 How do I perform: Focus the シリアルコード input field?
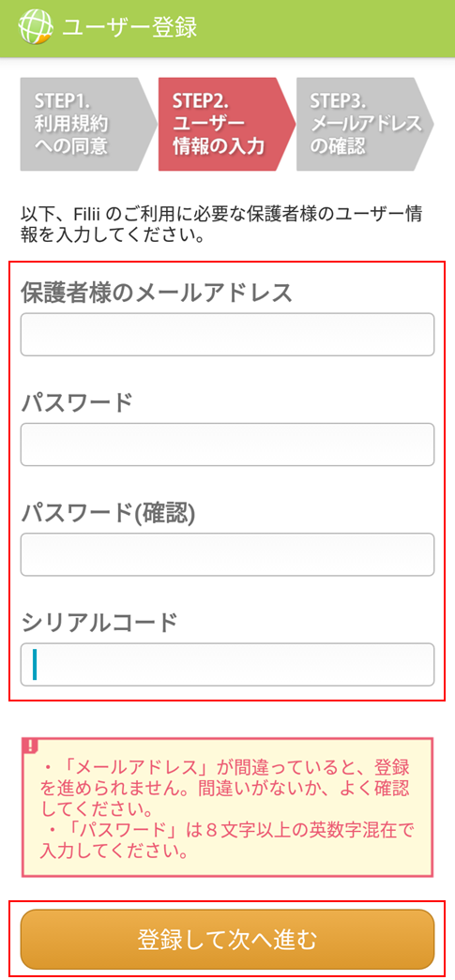pyautogui.click(x=227, y=664)
